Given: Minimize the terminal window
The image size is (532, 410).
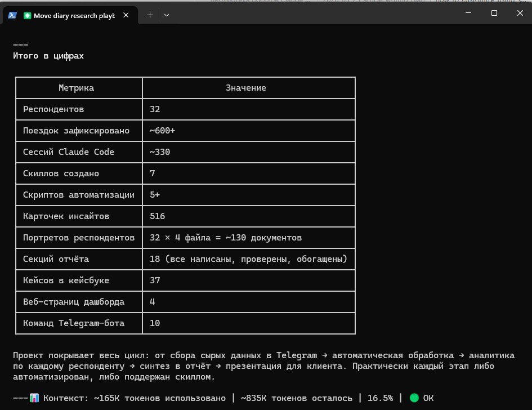Looking at the screenshot, I should 468,13.
